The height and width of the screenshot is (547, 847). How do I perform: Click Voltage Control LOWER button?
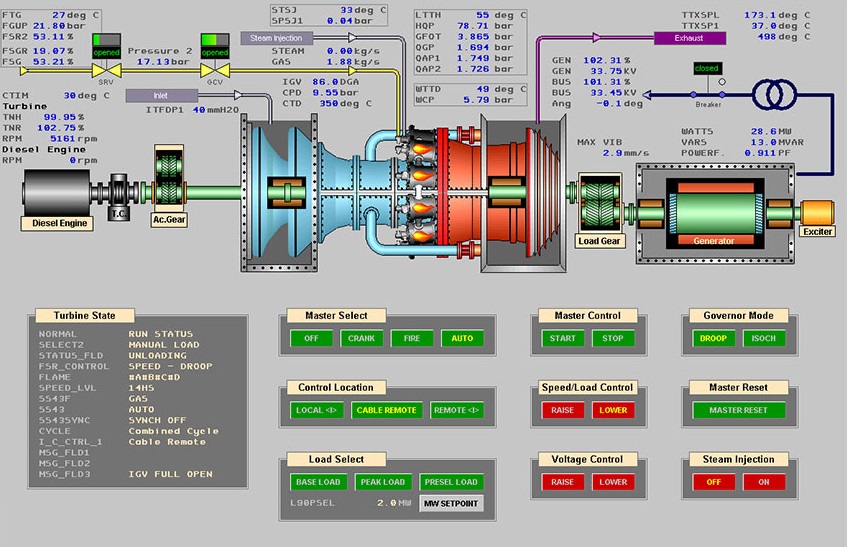click(x=613, y=482)
